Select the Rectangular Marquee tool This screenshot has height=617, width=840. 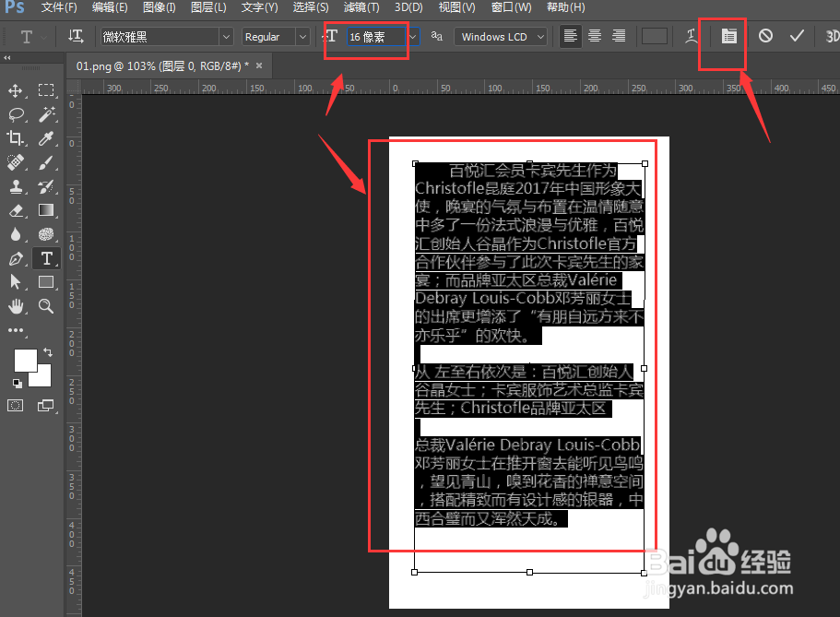click(46, 90)
